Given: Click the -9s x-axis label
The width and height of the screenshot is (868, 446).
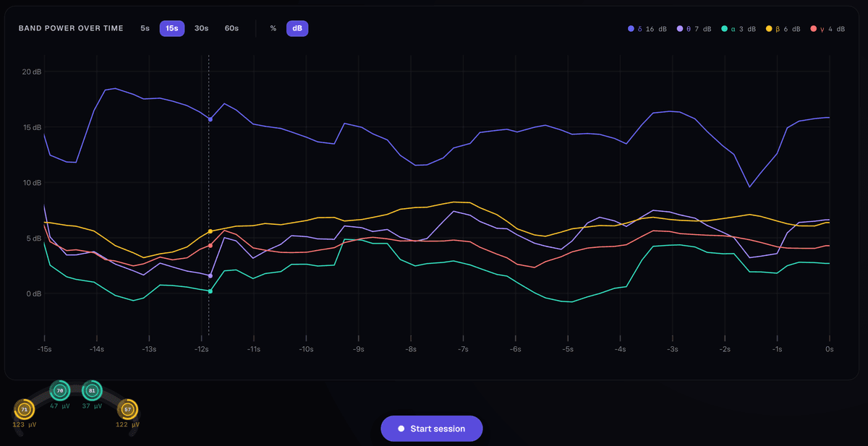Looking at the screenshot, I should [x=359, y=349].
